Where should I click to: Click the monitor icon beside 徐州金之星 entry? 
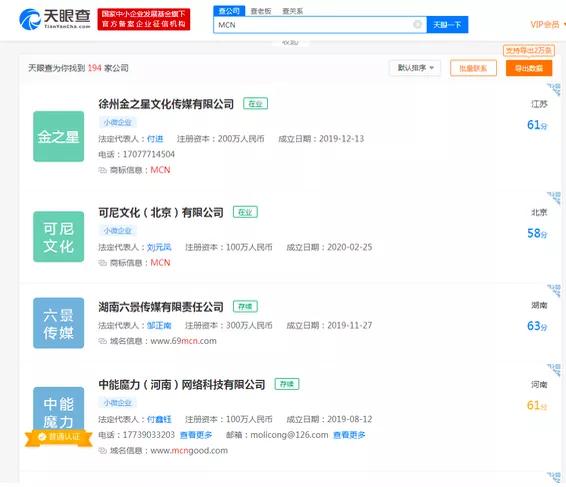click(554, 90)
